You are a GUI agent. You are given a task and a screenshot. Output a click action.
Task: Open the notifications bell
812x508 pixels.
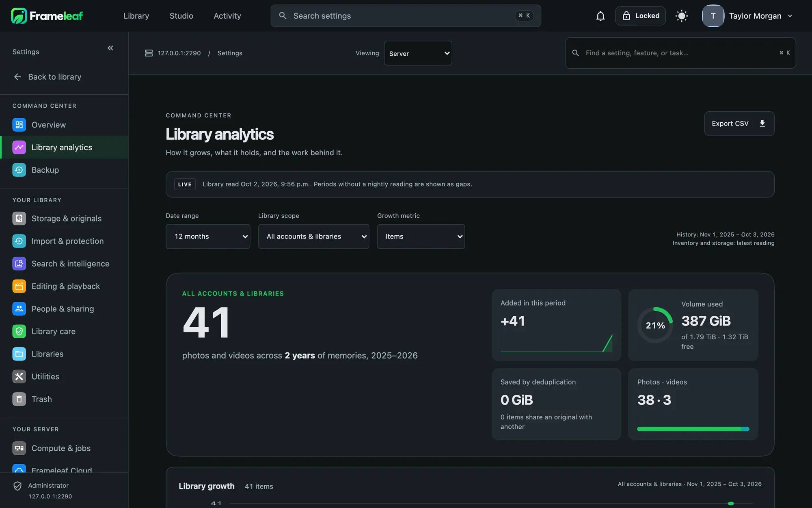600,16
